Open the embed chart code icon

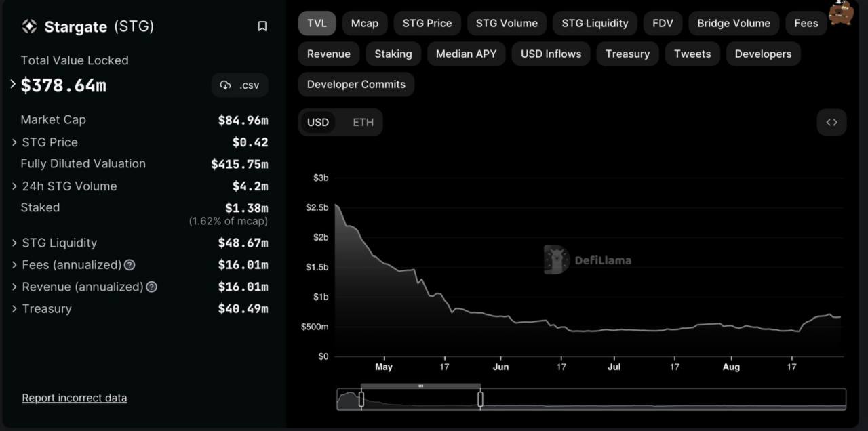pyautogui.click(x=831, y=122)
